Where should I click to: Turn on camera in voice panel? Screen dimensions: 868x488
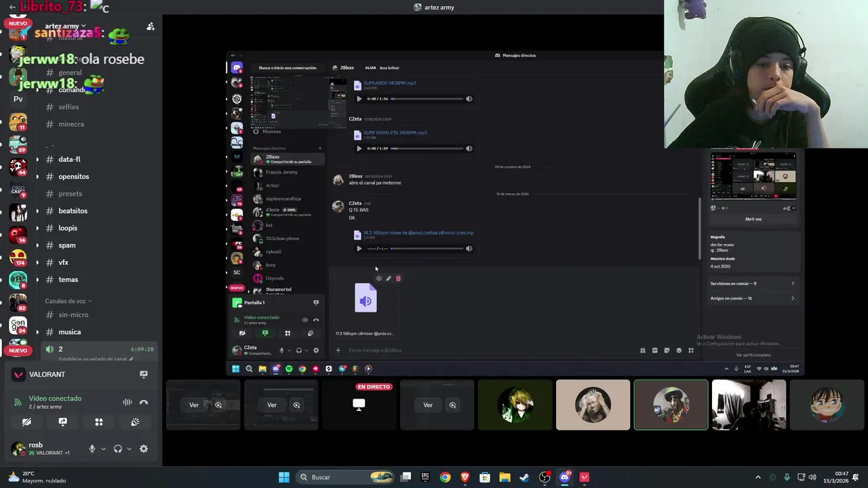(26, 422)
